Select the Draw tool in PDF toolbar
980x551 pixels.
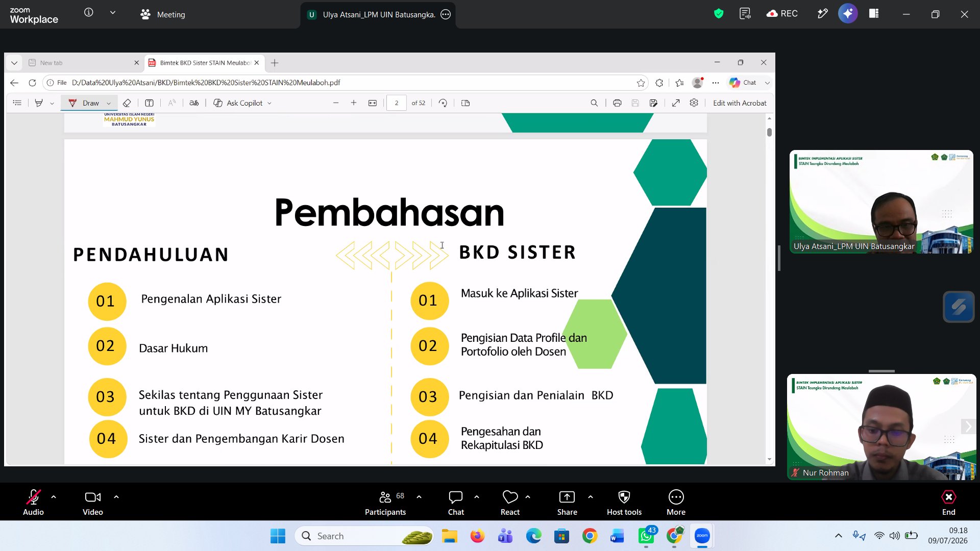(x=84, y=103)
